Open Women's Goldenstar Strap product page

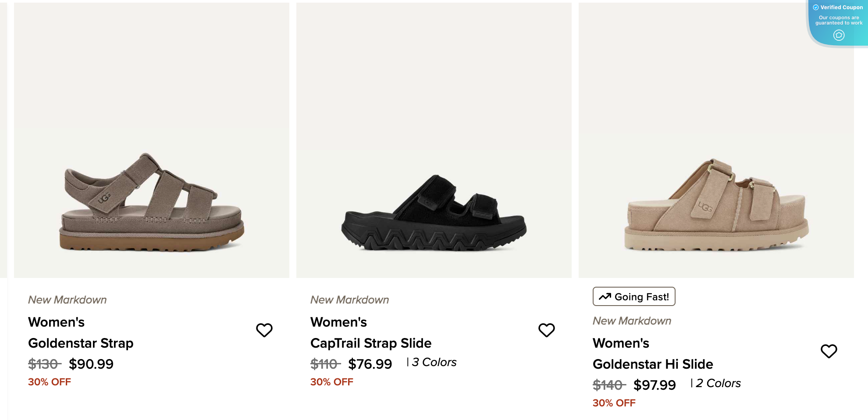tap(81, 332)
